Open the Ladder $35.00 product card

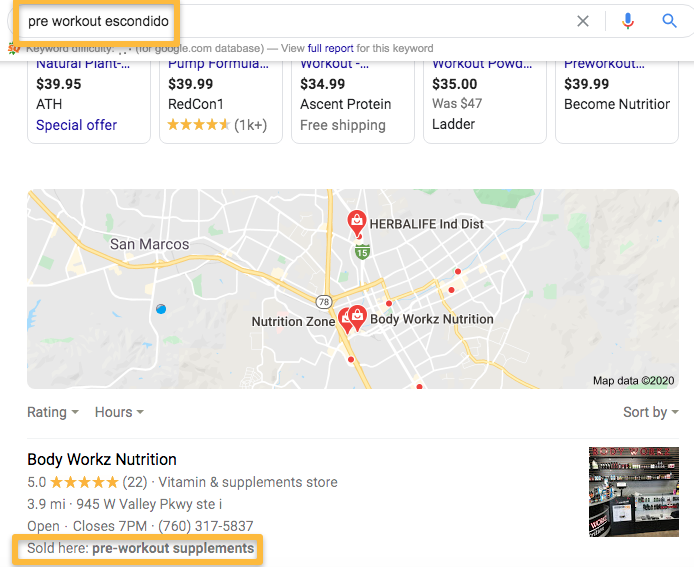coord(485,102)
